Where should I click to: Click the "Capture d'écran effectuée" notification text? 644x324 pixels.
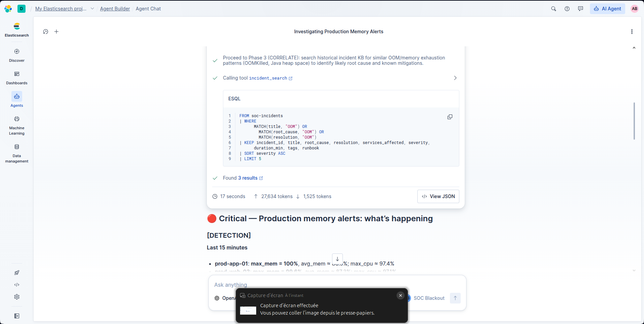click(x=289, y=306)
